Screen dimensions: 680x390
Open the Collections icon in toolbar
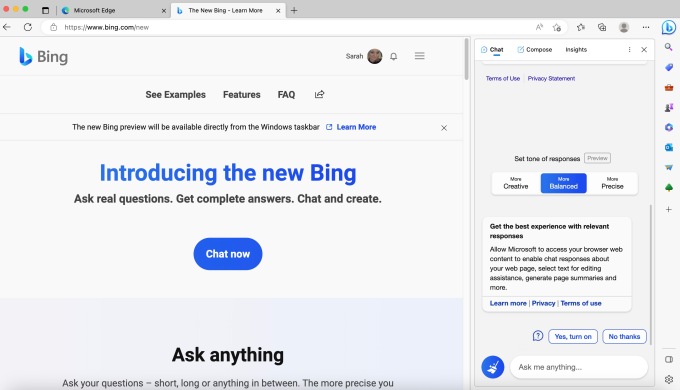pos(602,27)
